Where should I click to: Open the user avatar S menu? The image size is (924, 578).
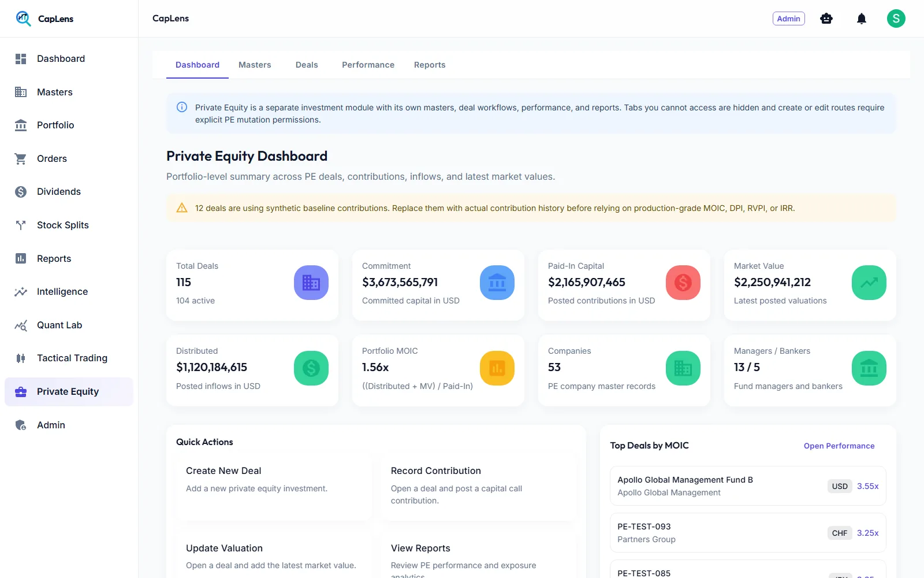896,18
